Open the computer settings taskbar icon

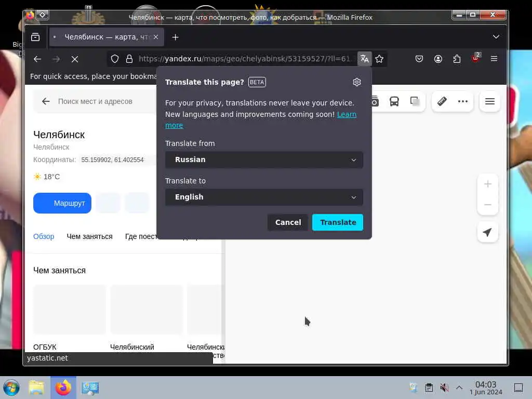pyautogui.click(x=90, y=388)
